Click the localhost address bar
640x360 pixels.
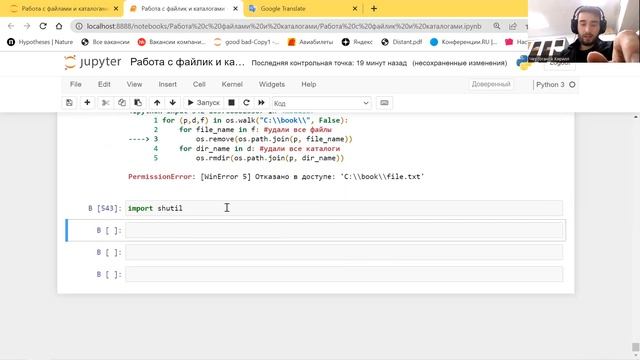click(x=284, y=26)
